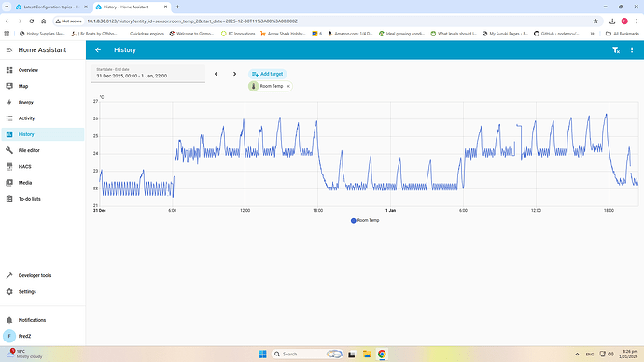Image resolution: width=644 pixels, height=362 pixels.
Task: Open the Windows Start menu
Action: [x=262, y=354]
